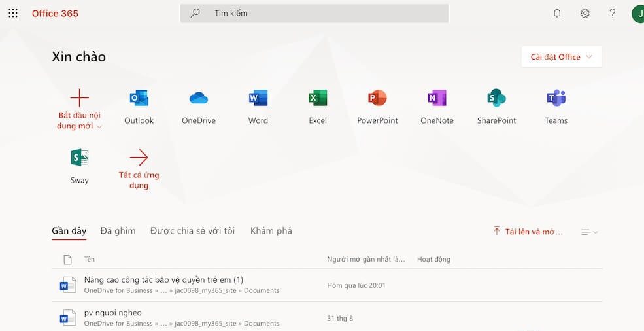Viewport: 644px width, 331px height.
Task: Click the search magnifier icon
Action: 195,13
